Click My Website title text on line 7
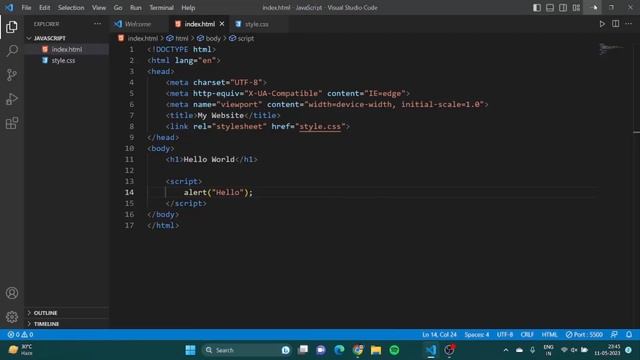 tap(220, 116)
